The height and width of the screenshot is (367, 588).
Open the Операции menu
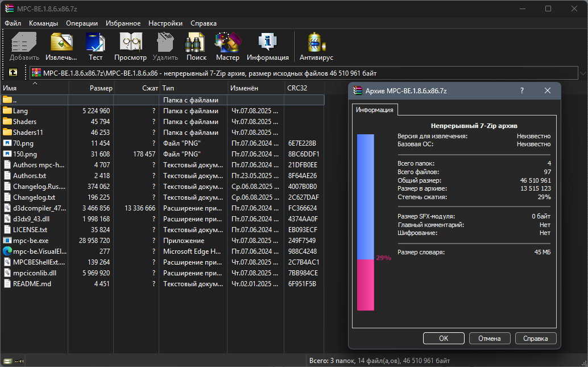(x=82, y=23)
